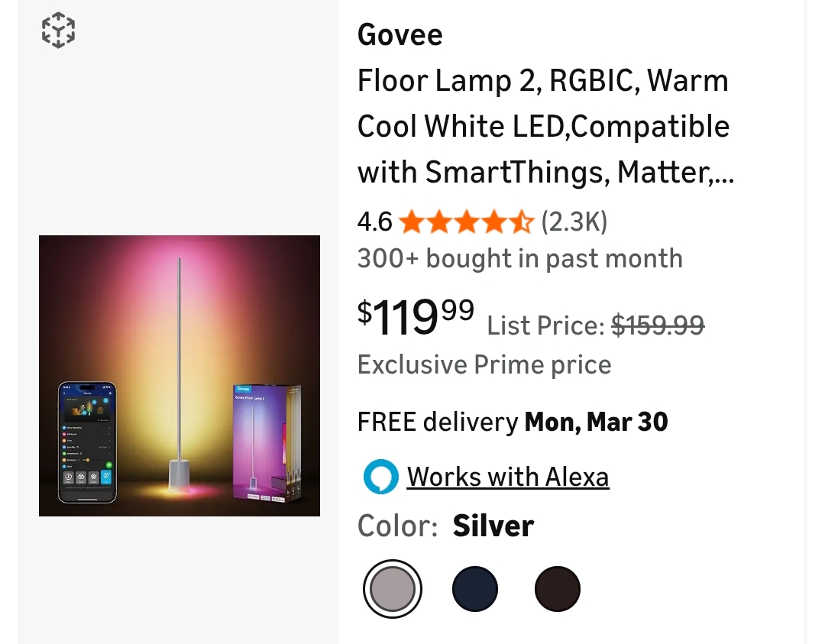Click the Color: Silver label
This screenshot has height=644, width=825.
(445, 526)
